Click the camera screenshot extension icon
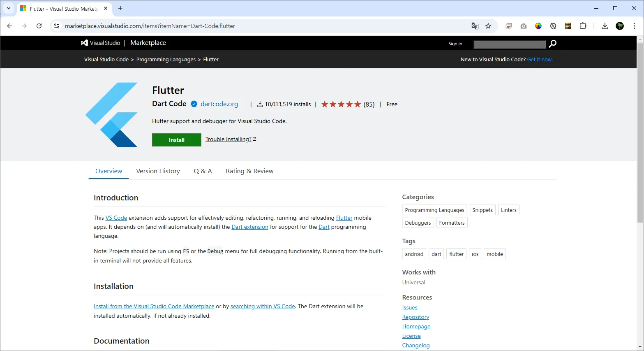The image size is (644, 351). 523,26
